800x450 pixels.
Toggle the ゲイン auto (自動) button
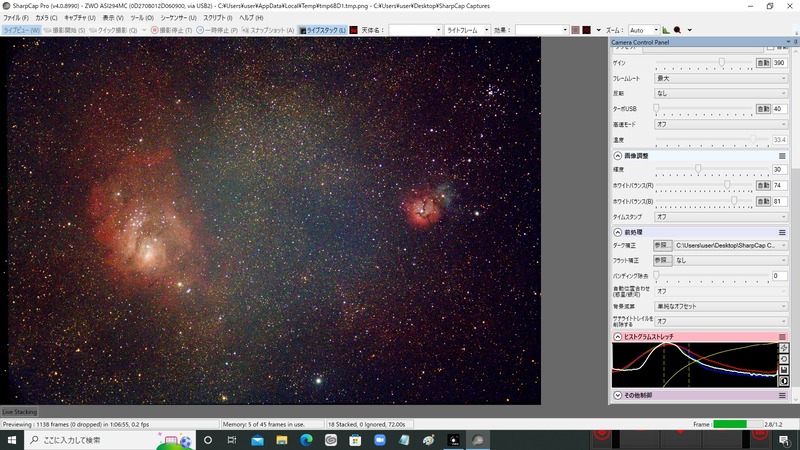763,63
